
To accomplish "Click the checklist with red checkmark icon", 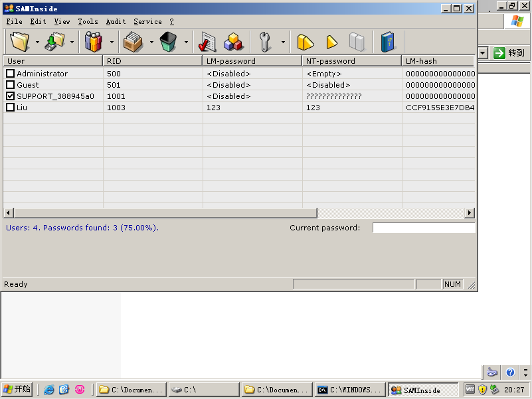I will click(207, 42).
